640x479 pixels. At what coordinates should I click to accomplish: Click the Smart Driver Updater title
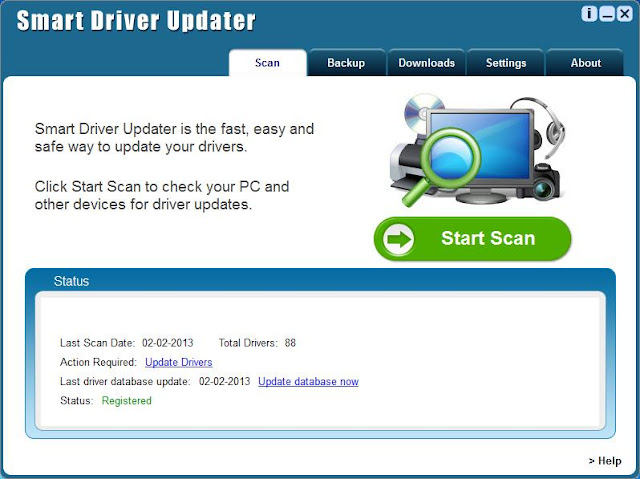[136, 21]
